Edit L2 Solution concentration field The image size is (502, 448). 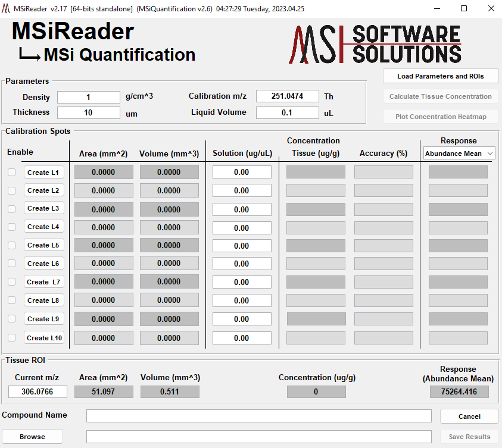coord(242,190)
